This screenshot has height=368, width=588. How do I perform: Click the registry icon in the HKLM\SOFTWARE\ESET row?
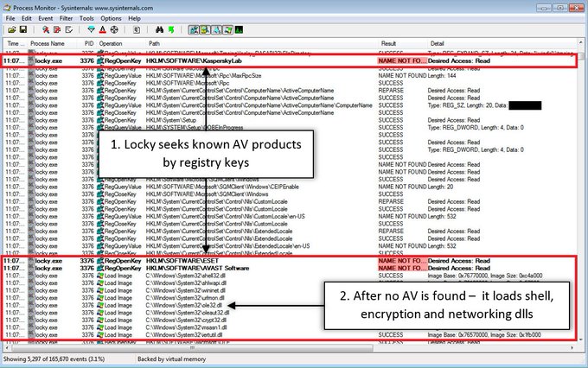[100, 261]
